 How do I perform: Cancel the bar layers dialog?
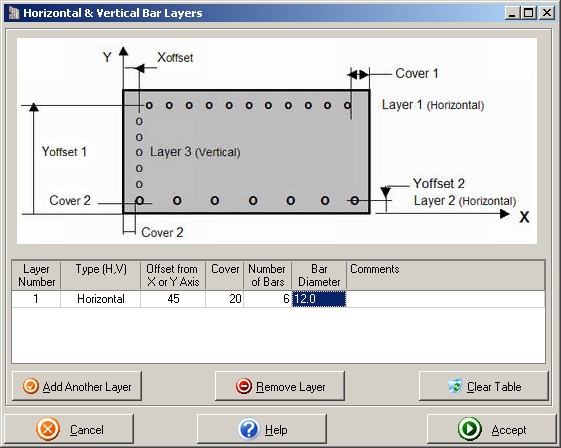[69, 429]
